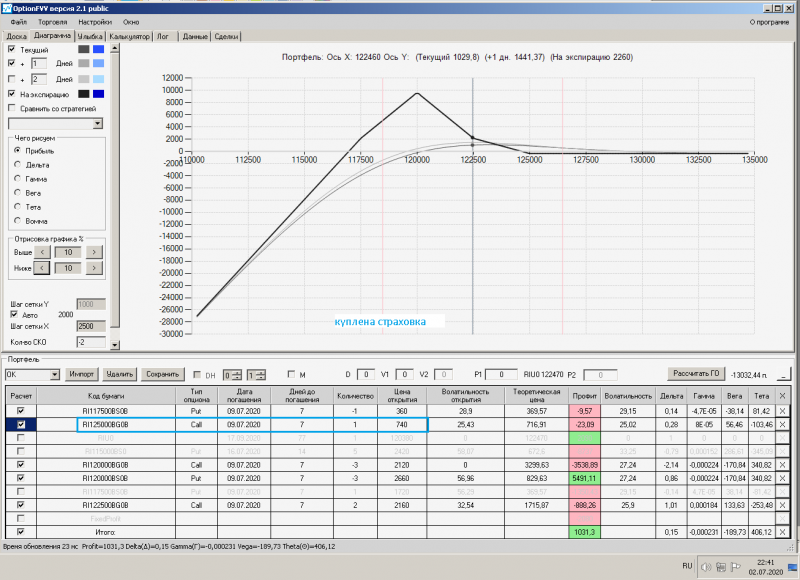This screenshot has height=580, width=800.
Task: Open the OK portfolio dropdown
Action: pyautogui.click(x=32, y=374)
